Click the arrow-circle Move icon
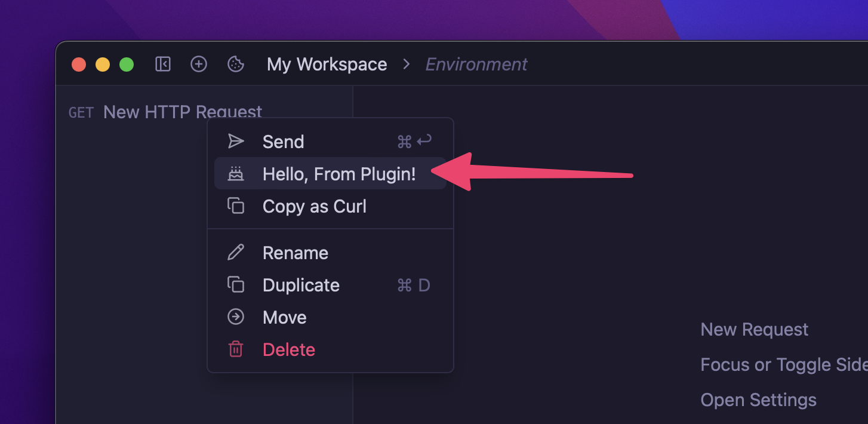Viewport: 868px width, 424px height. coord(236,317)
